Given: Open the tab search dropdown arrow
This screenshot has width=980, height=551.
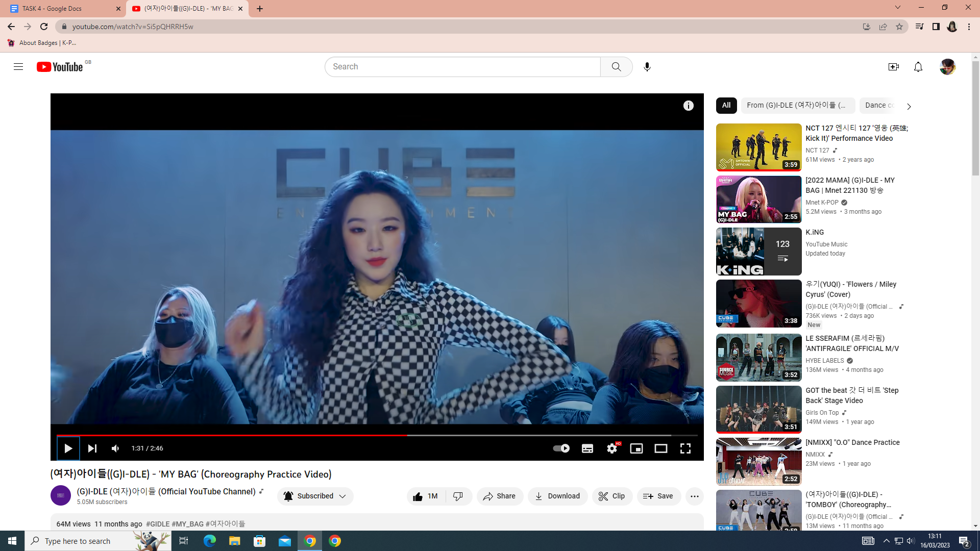Looking at the screenshot, I should 898,7.
